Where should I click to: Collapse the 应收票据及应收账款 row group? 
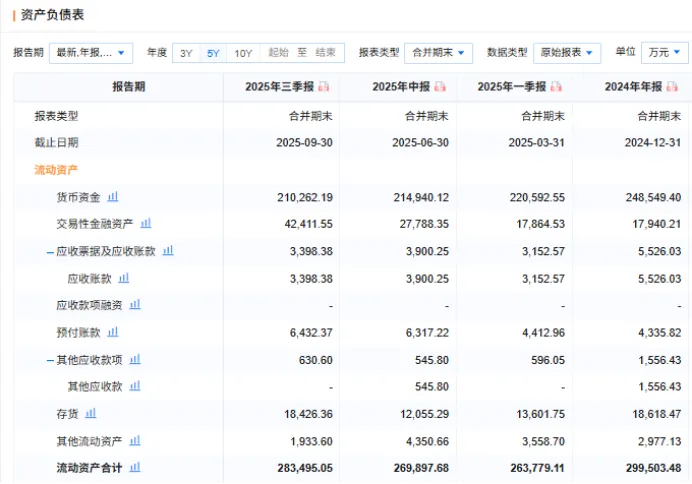click(x=50, y=251)
